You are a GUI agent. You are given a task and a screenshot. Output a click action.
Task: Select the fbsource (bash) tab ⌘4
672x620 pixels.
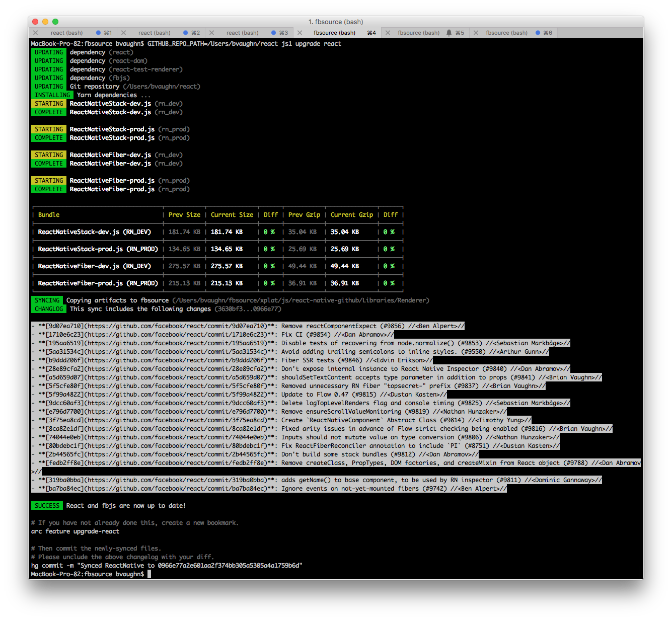(337, 33)
